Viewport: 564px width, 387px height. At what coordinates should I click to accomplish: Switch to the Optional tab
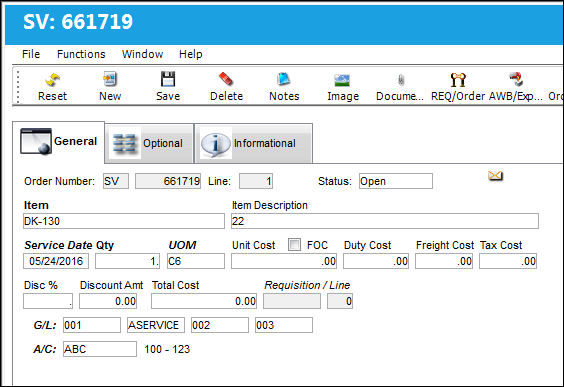[149, 143]
